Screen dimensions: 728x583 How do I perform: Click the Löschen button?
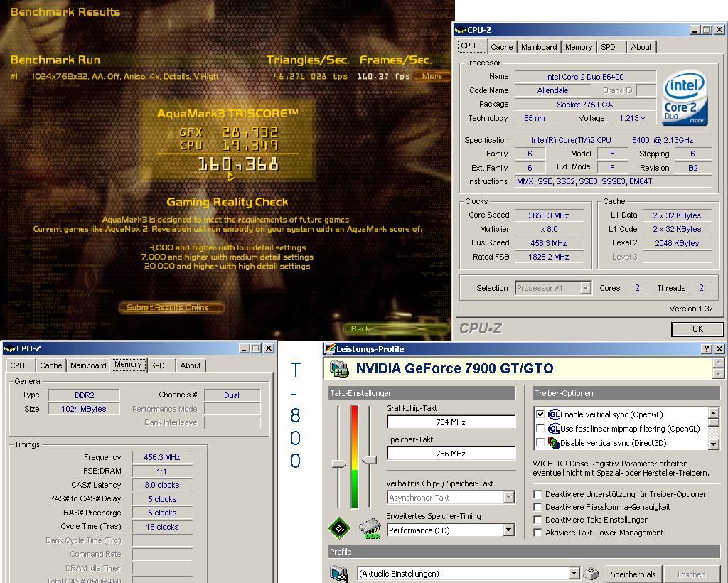691,574
